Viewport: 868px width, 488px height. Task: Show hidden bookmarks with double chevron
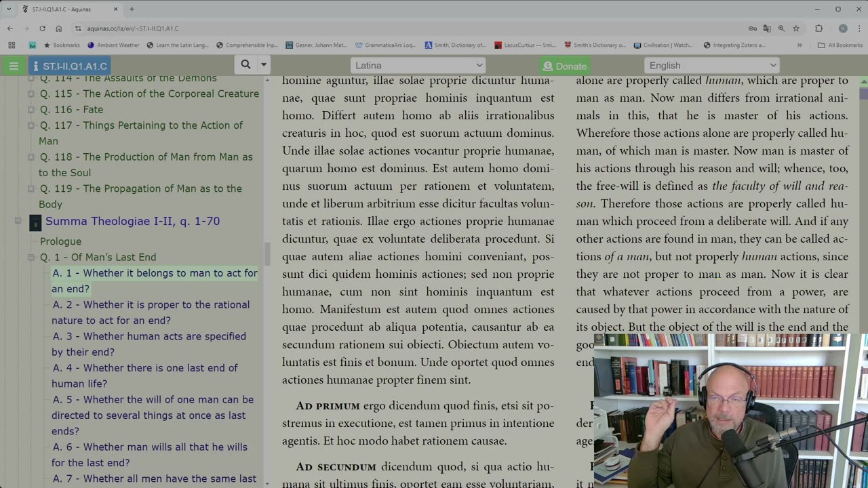[x=800, y=45]
